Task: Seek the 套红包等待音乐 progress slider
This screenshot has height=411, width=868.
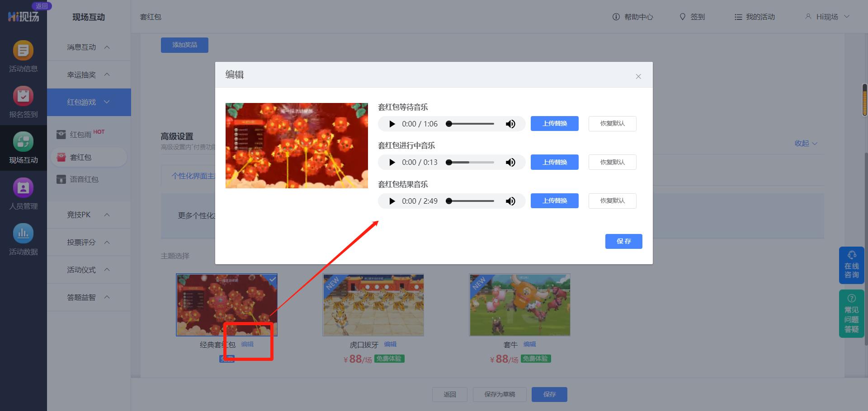Action: tap(470, 124)
